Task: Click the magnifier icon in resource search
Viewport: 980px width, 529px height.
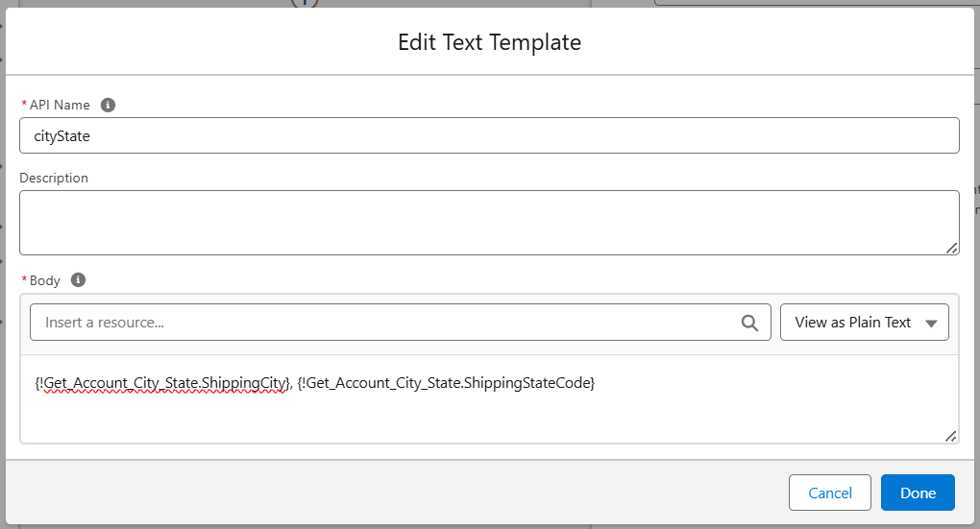Action: (749, 323)
